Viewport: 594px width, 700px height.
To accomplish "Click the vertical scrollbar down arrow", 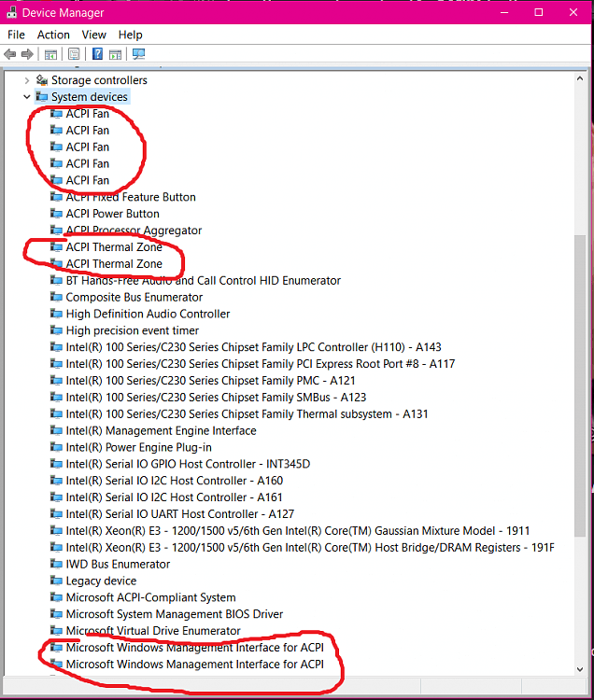I will point(580,669).
